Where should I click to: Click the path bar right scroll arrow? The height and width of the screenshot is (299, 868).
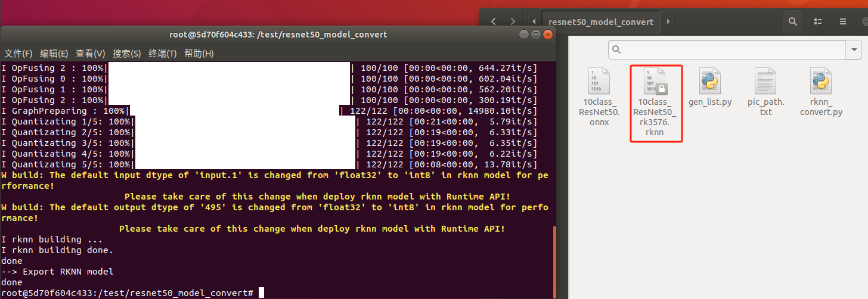coord(668,21)
